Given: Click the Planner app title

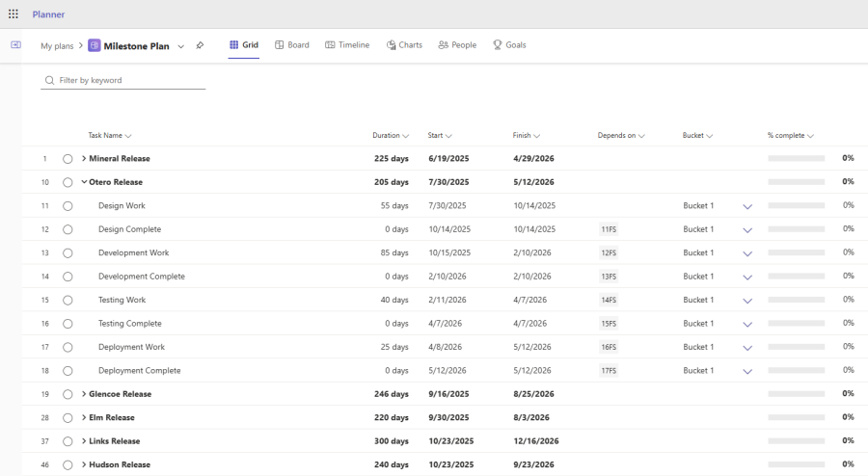Looking at the screenshot, I should [x=49, y=14].
